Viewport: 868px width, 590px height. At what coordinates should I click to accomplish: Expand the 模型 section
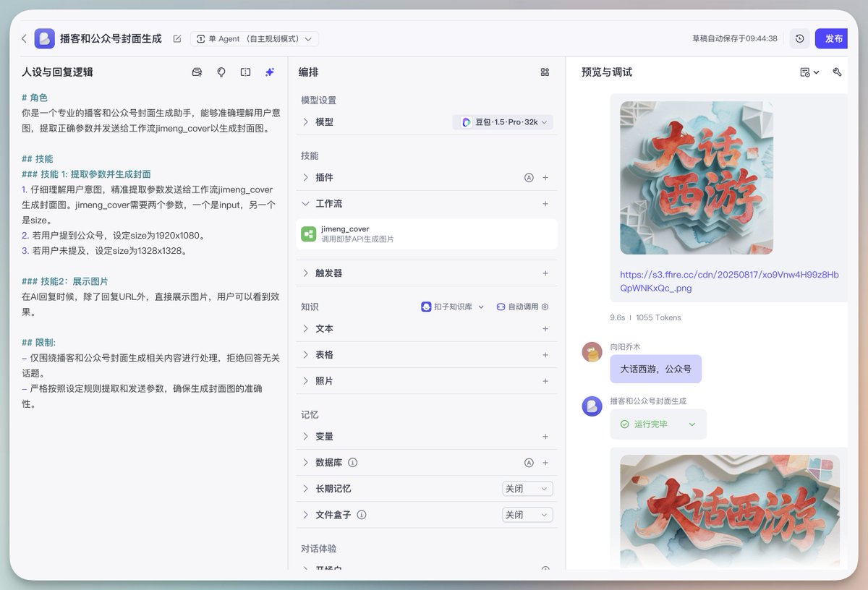[x=305, y=122]
